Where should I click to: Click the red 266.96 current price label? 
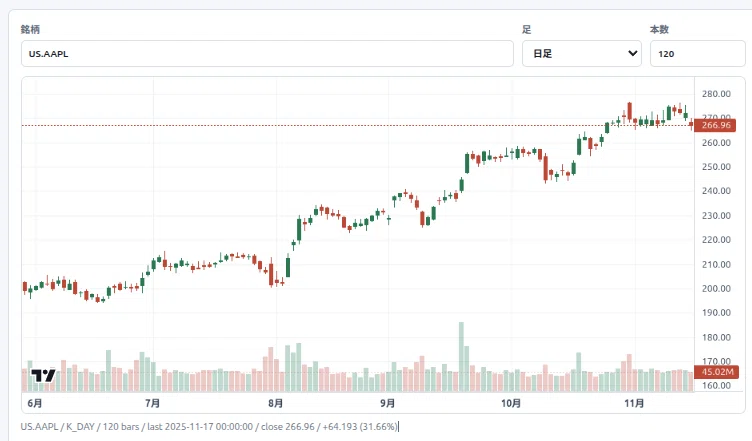click(715, 125)
